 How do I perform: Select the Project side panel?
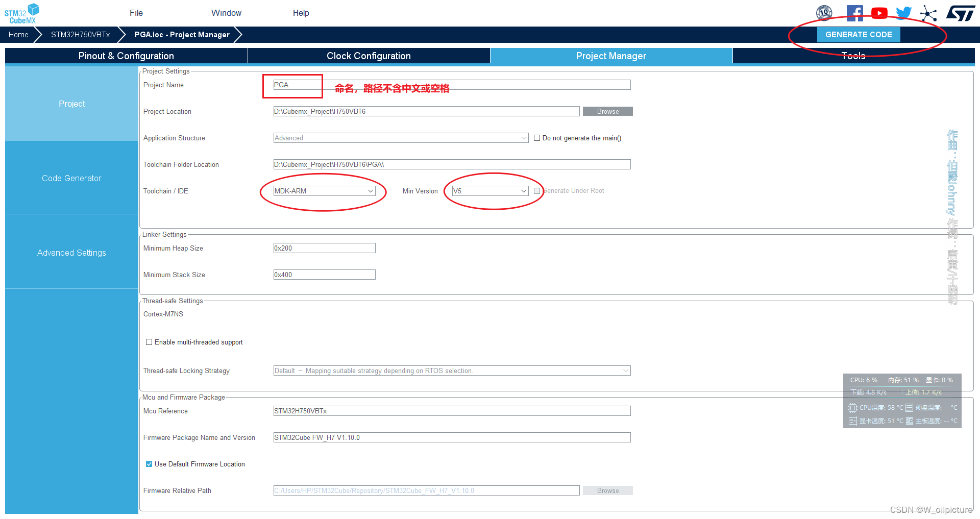click(x=71, y=104)
